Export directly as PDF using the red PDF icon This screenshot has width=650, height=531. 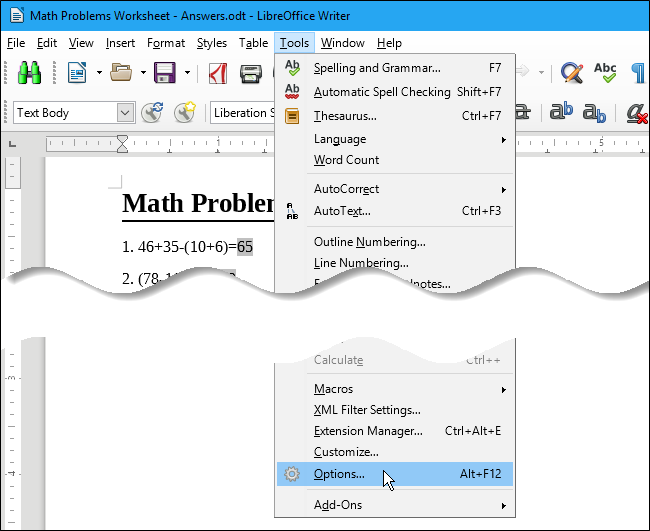pyautogui.click(x=218, y=73)
